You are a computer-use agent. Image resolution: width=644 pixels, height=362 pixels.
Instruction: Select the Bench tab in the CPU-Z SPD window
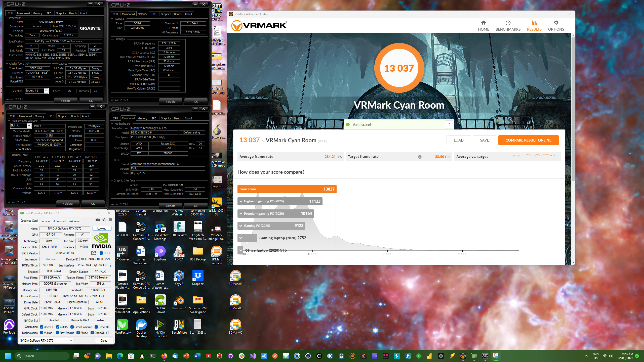click(x=75, y=116)
